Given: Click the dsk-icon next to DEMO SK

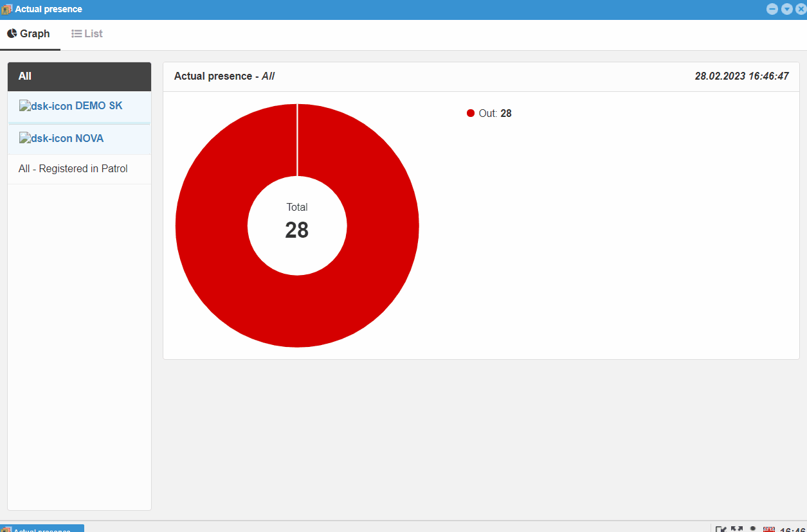Looking at the screenshot, I should point(46,107).
